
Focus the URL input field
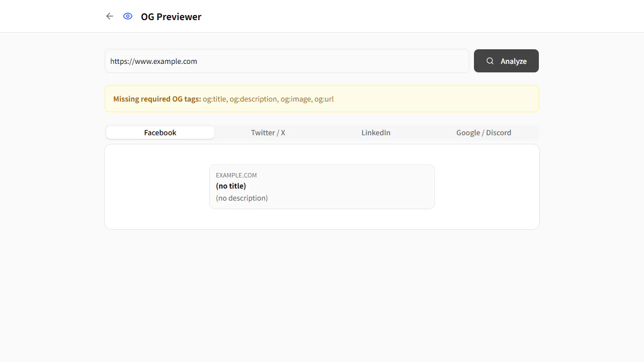pyautogui.click(x=287, y=61)
